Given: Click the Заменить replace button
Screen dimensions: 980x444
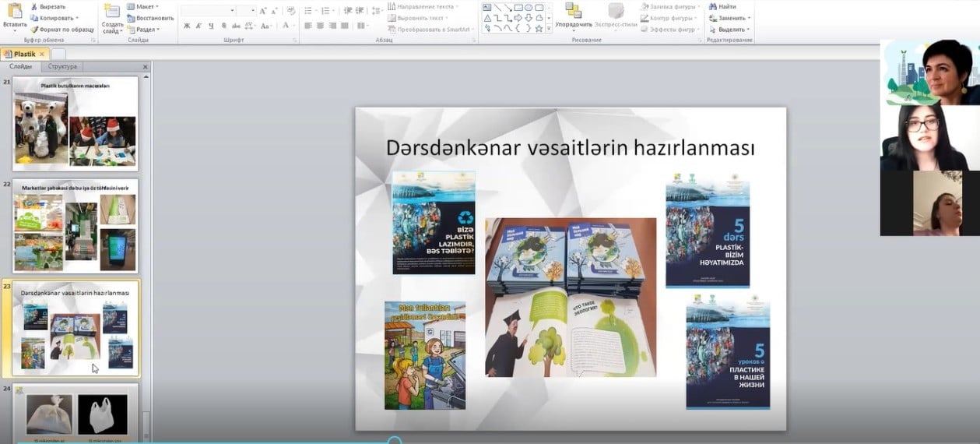Looking at the screenshot, I should (x=729, y=17).
